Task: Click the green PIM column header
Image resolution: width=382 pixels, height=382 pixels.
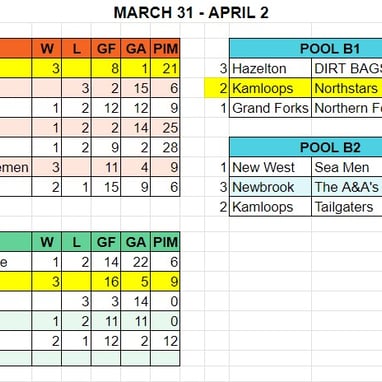Action: pos(165,242)
